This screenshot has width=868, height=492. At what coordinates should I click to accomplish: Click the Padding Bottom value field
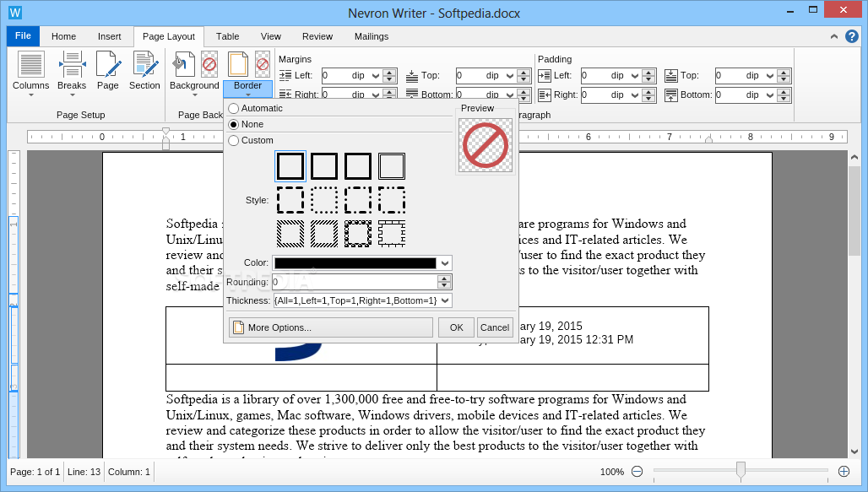tap(729, 95)
